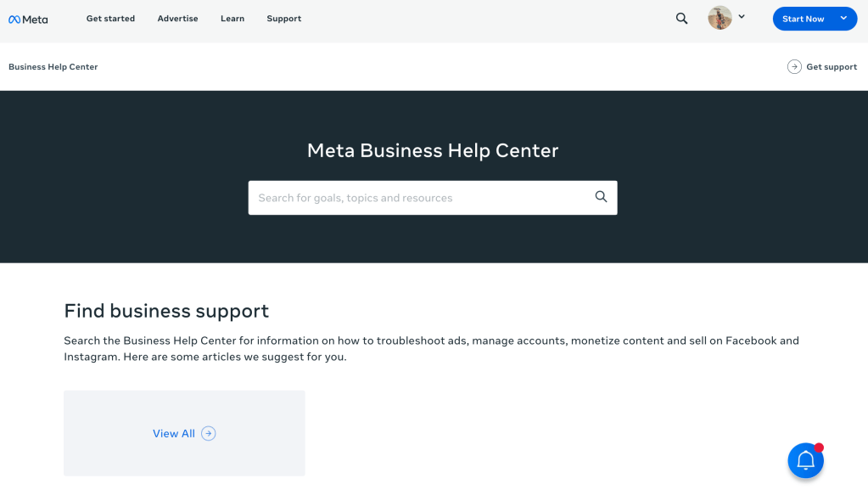The width and height of the screenshot is (868, 490).
Task: Click the profile avatar picture
Action: click(720, 18)
